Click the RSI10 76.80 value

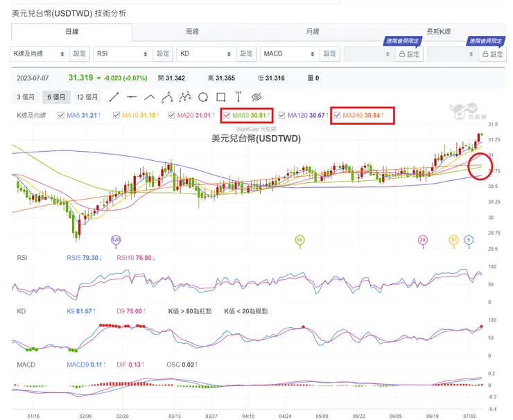136,258
